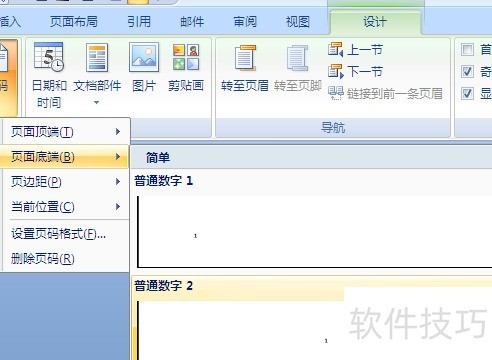This screenshot has height=360, width=492.
Task: Open 当前位置(C) submenu
Action: (x=65, y=207)
